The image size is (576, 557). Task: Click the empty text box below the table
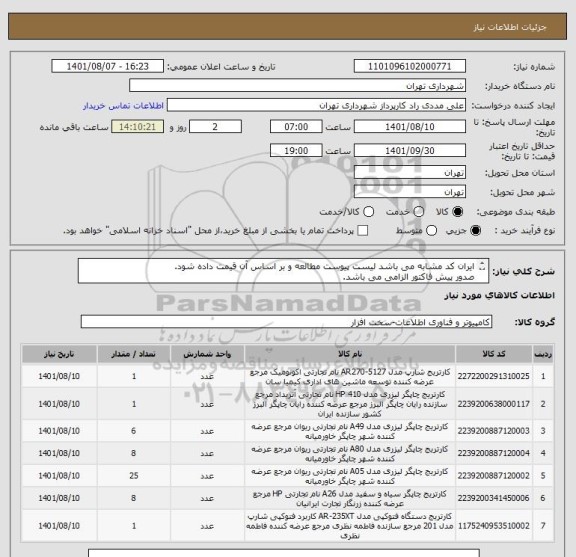point(284,553)
